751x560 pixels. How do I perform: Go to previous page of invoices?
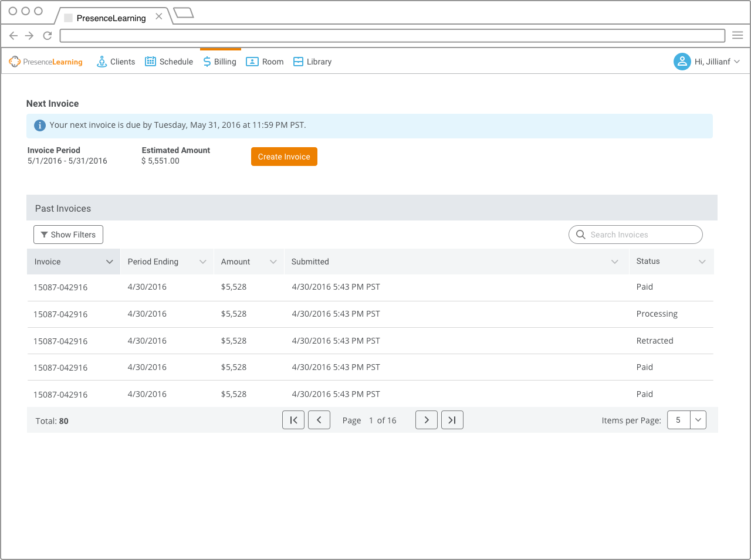point(319,420)
